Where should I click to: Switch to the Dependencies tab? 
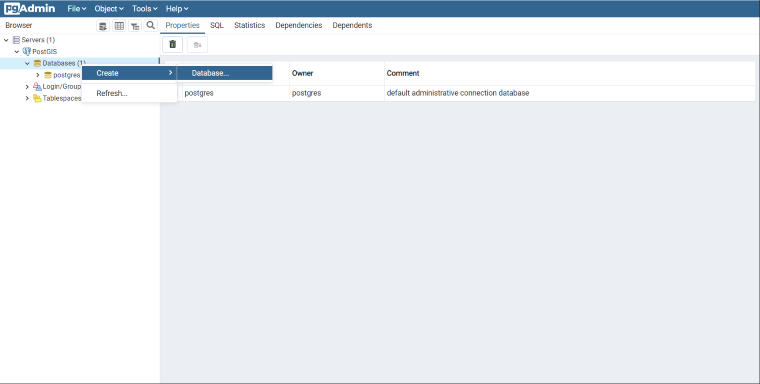click(299, 25)
